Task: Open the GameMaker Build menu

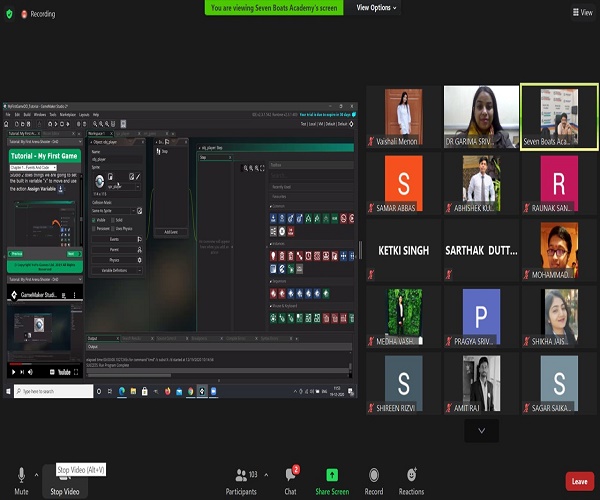Action: [27, 114]
